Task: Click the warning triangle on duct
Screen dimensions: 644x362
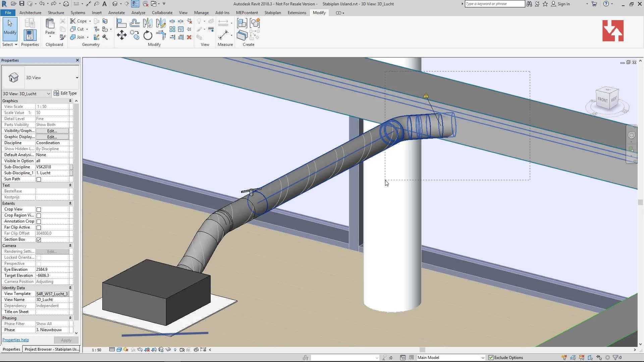Action: tap(426, 96)
